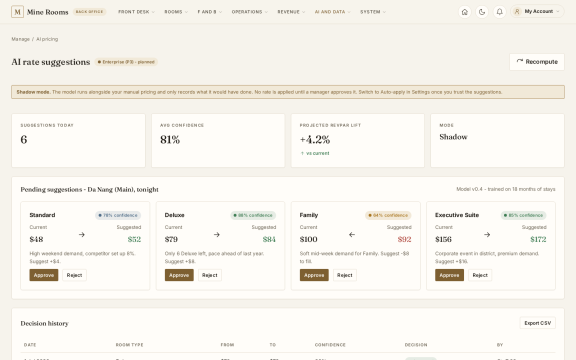Click the Standard current rate $48
The width and height of the screenshot is (576, 360).
[x=36, y=240]
